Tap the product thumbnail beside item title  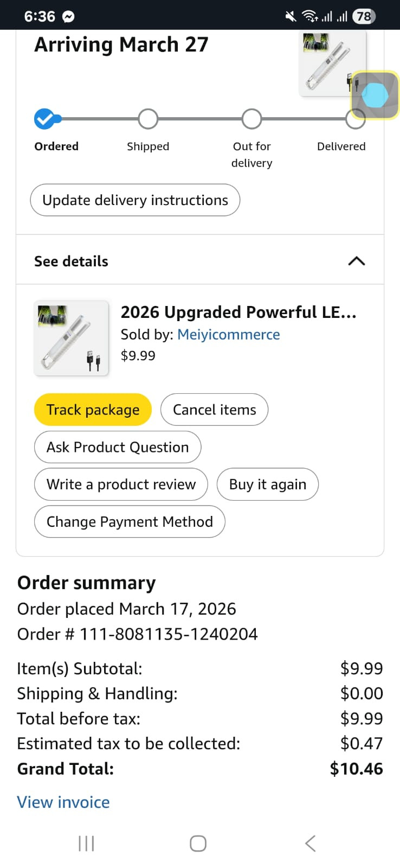tap(72, 339)
